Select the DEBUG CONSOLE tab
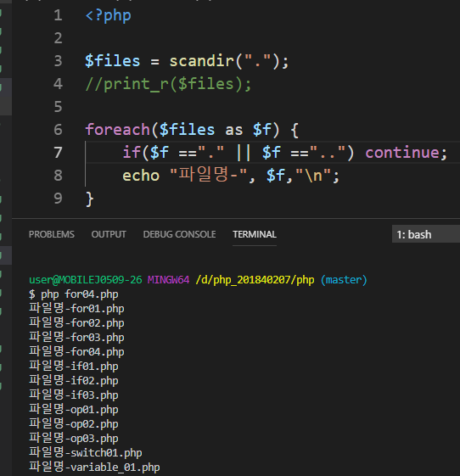The image size is (460, 476). pyautogui.click(x=179, y=234)
